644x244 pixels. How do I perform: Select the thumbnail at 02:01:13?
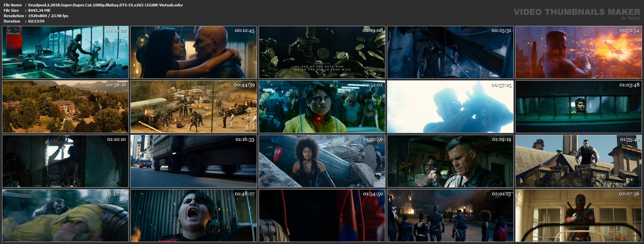click(450, 215)
